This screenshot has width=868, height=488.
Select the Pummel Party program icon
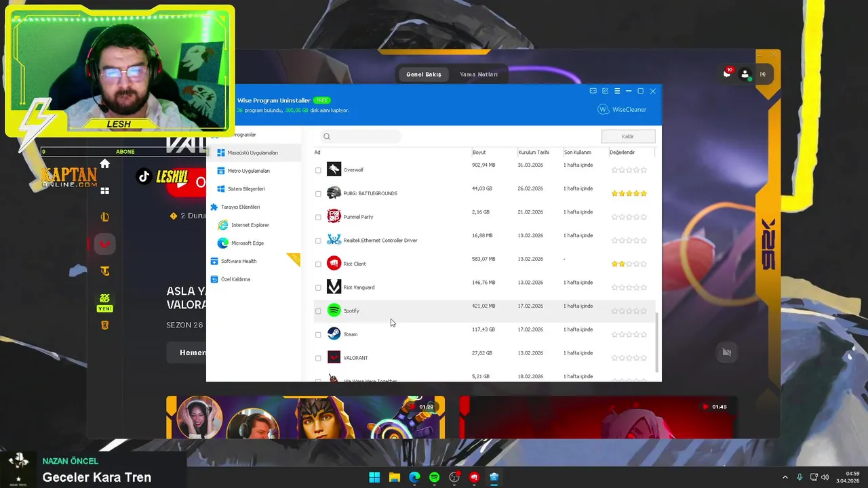coord(334,216)
